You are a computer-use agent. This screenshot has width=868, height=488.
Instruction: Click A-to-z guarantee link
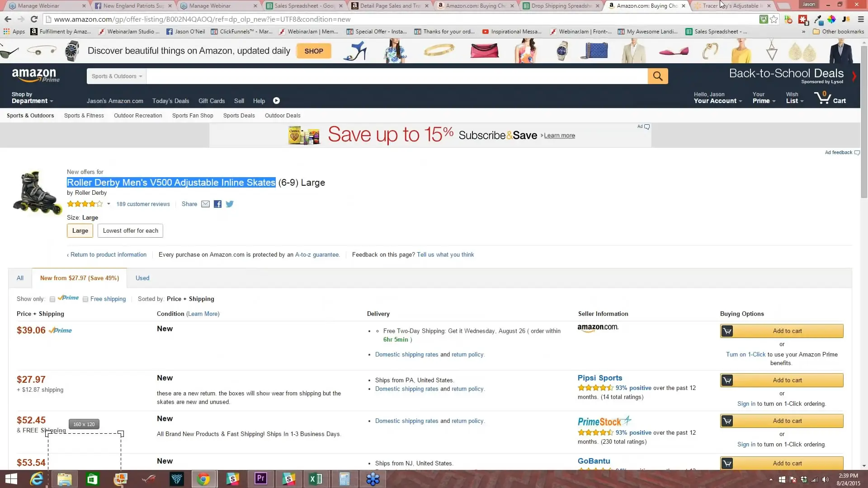click(x=317, y=255)
